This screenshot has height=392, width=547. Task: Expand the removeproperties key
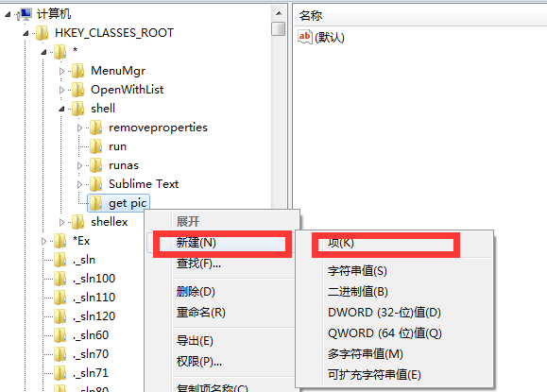[80, 128]
